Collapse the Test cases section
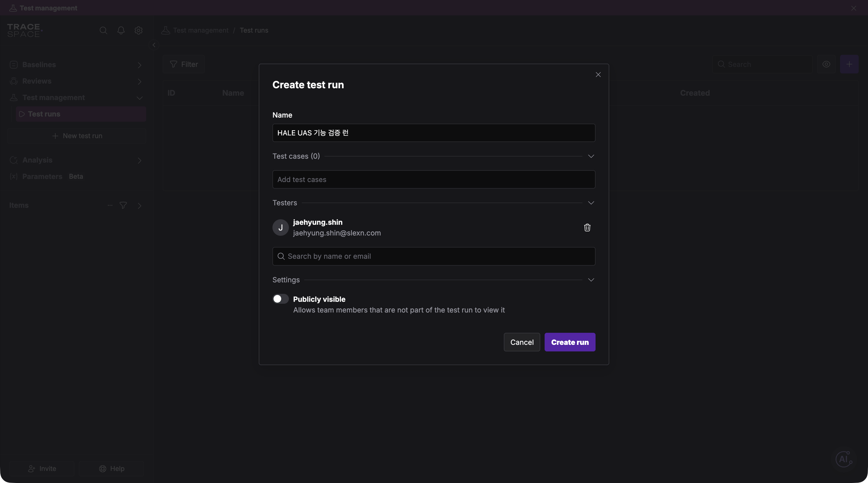 point(591,156)
